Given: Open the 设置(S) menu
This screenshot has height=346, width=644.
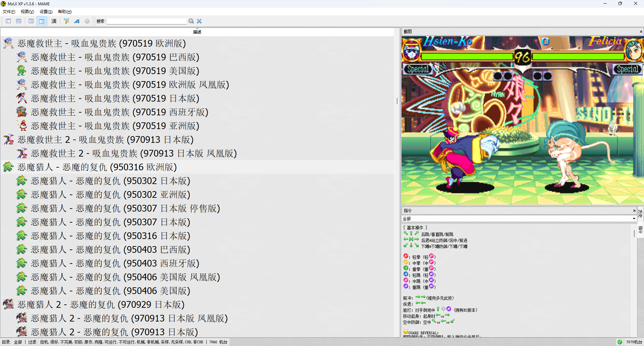Looking at the screenshot, I should point(46,12).
